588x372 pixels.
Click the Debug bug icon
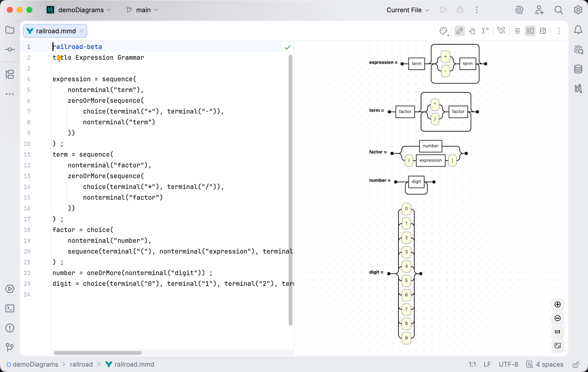[460, 10]
